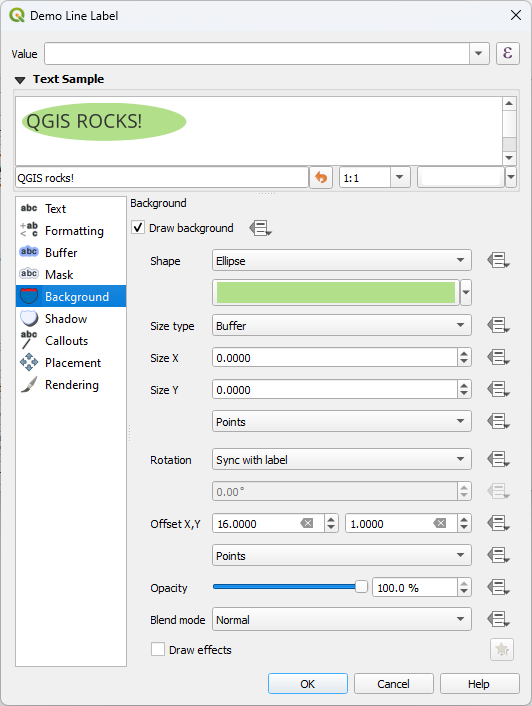The image size is (532, 706).
Task: Click the OK button
Action: (308, 684)
